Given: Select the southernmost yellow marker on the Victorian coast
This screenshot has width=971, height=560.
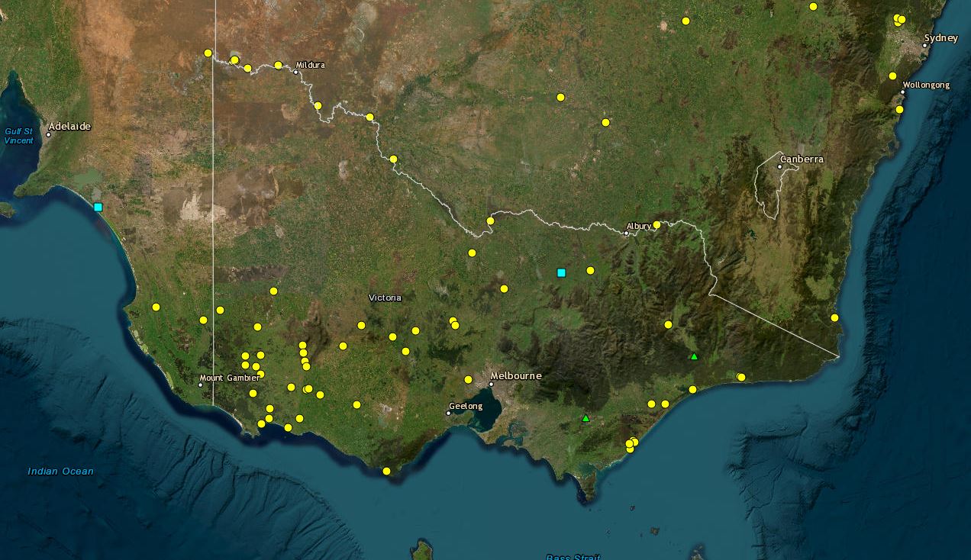Looking at the screenshot, I should [x=388, y=471].
